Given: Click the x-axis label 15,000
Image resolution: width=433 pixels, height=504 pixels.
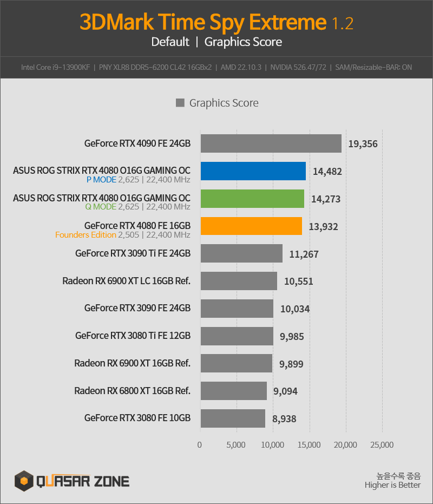Looking at the screenshot, I should point(309,445).
